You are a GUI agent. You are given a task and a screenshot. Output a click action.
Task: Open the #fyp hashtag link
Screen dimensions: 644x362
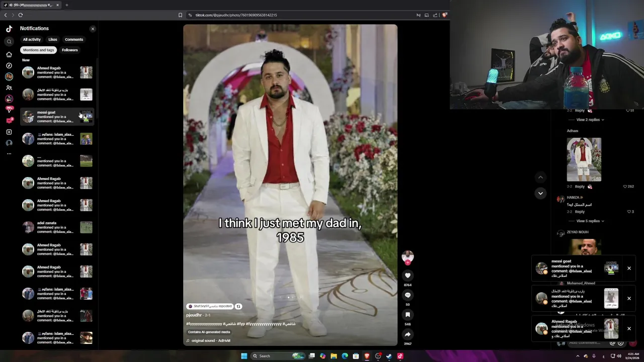pyautogui.click(x=240, y=324)
